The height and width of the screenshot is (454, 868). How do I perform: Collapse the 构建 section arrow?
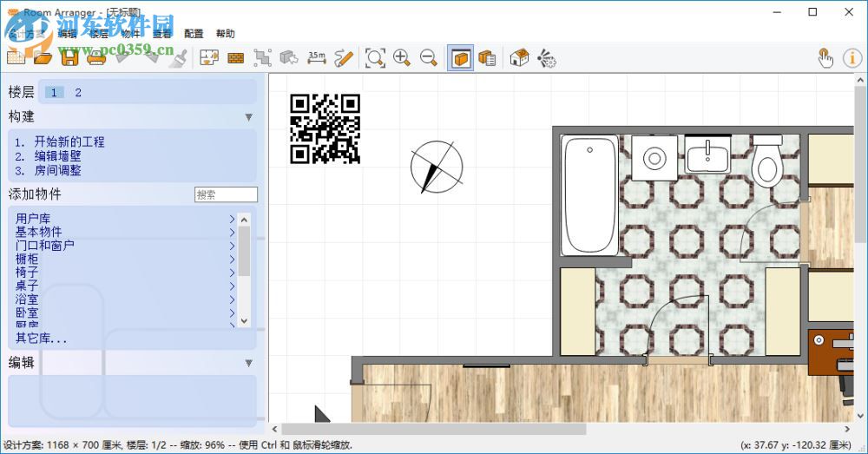coord(248,117)
